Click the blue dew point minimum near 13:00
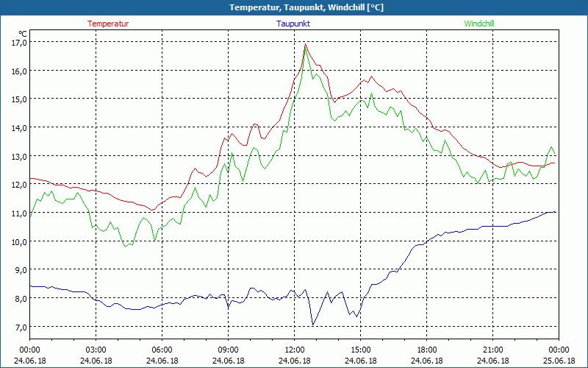 (x=313, y=325)
